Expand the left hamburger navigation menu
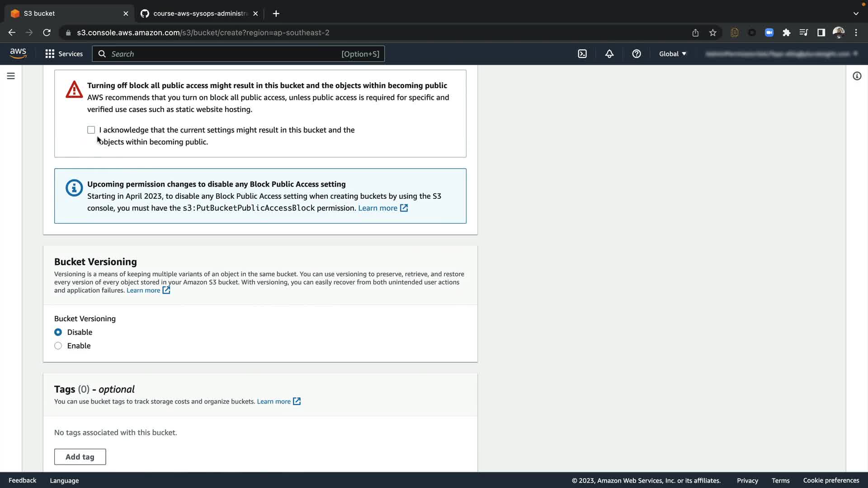 [x=11, y=76]
